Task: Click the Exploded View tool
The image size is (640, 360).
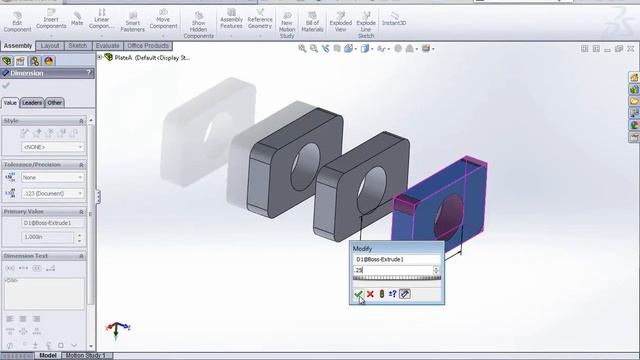Action: (340, 22)
